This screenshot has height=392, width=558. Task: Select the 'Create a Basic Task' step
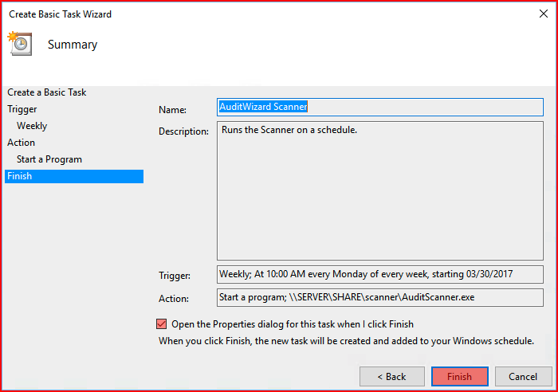pyautogui.click(x=46, y=92)
